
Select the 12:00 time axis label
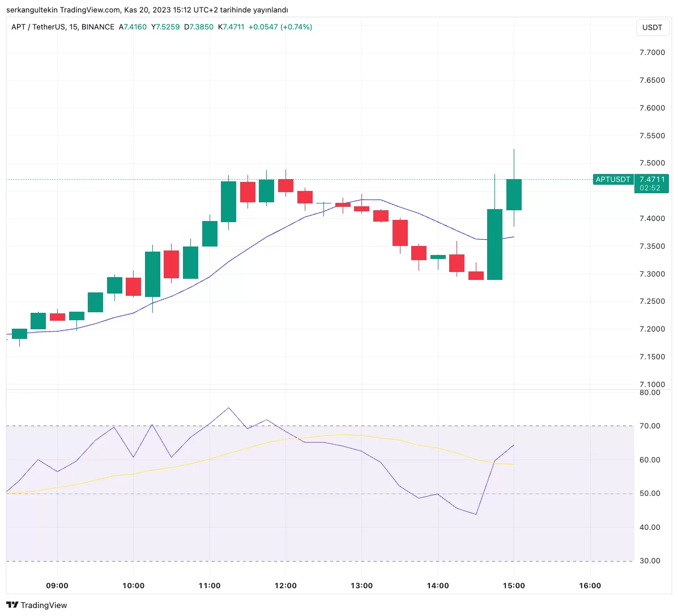pyautogui.click(x=285, y=585)
